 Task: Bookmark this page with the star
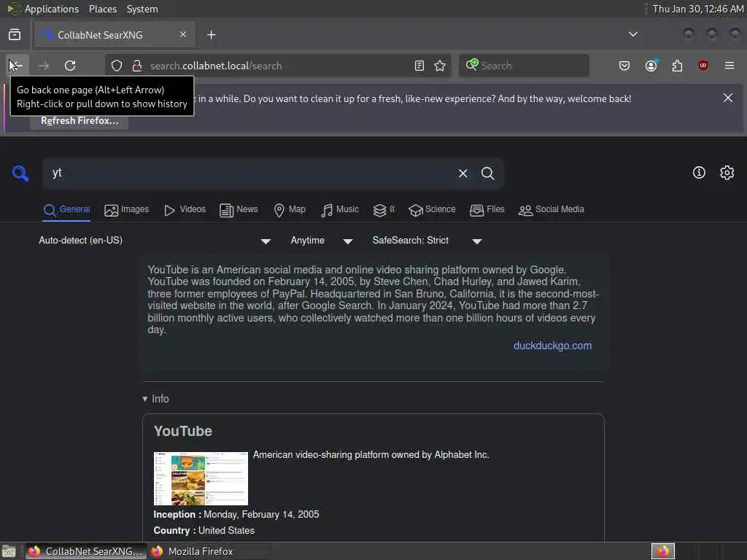coord(440,66)
